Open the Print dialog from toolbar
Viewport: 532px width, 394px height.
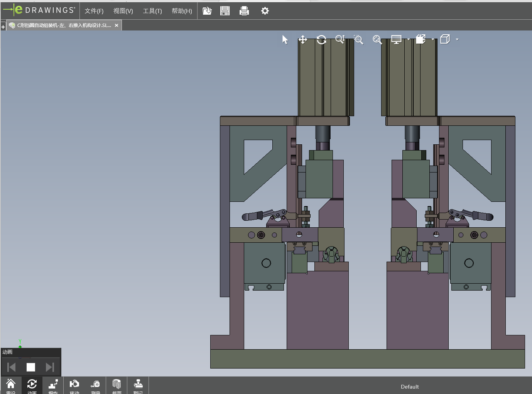point(244,11)
